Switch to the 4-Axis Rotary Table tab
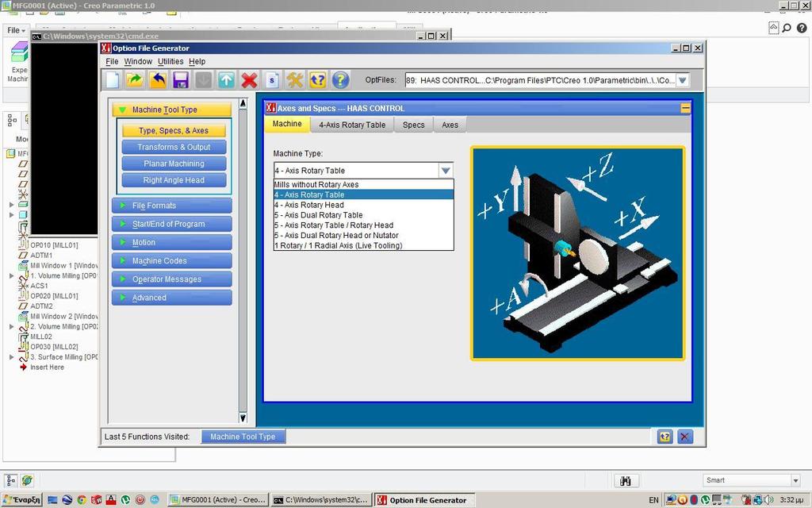This screenshot has width=812, height=508. click(x=352, y=125)
